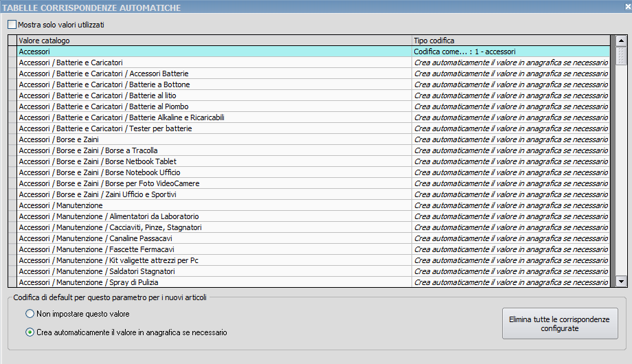Click Tipo codifica cell for "Spray di Pulizia" row
This screenshot has height=364, width=632.
[510, 282]
